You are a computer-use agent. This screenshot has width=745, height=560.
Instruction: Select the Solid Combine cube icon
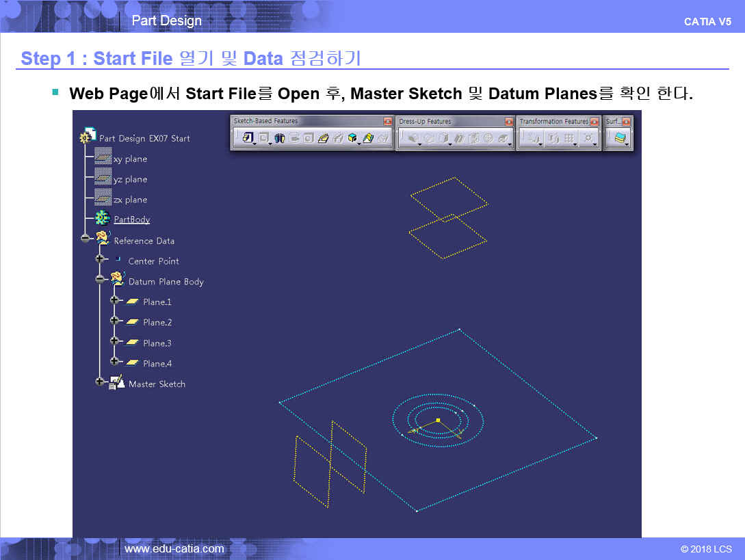(x=352, y=138)
